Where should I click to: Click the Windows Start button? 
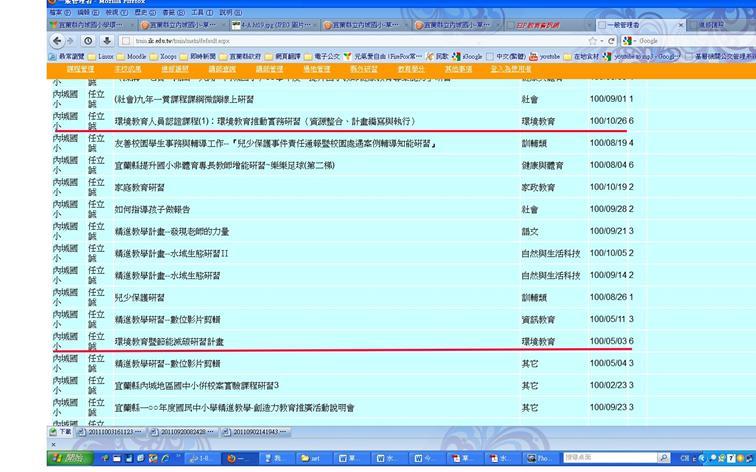coord(70,458)
